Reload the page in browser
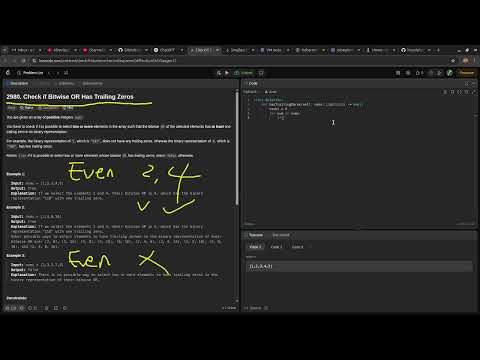The height and width of the screenshot is (360, 480). (23, 61)
